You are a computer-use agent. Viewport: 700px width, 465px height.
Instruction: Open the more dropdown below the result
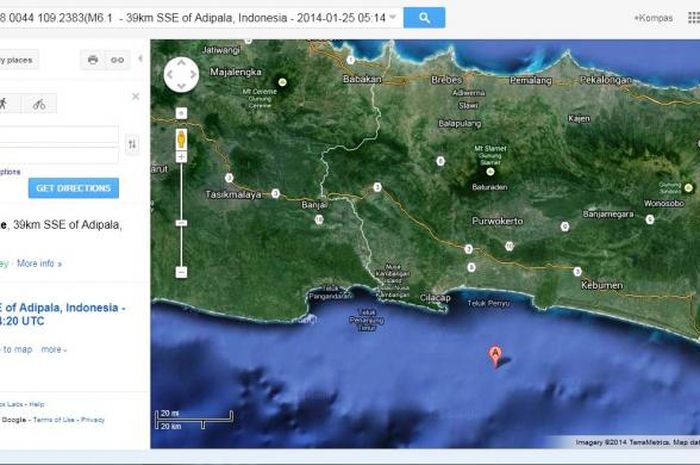(x=54, y=349)
